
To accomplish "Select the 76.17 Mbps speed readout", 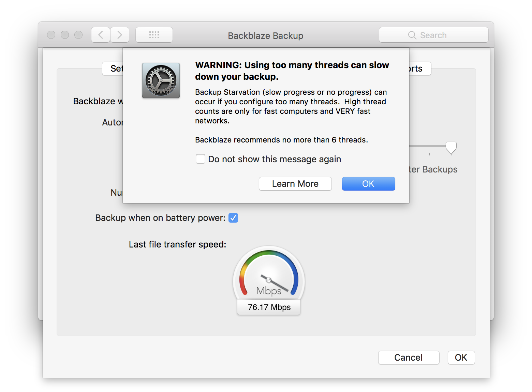I will click(269, 307).
